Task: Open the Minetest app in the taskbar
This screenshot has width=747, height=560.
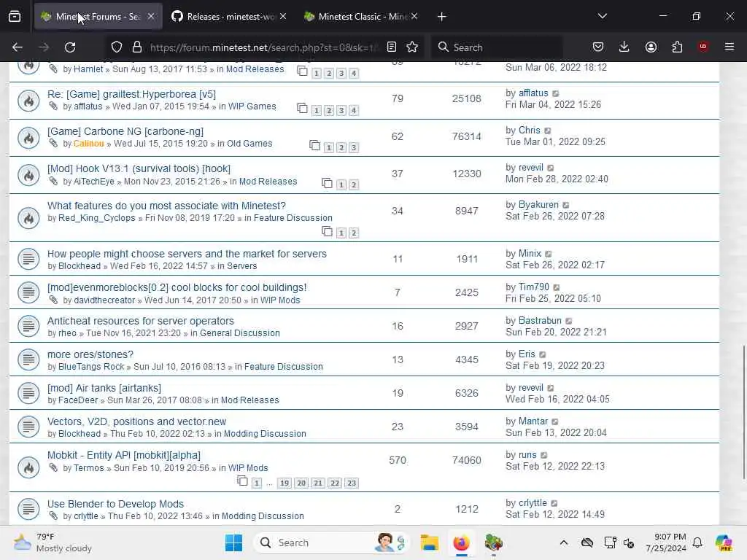Action: pos(494,542)
